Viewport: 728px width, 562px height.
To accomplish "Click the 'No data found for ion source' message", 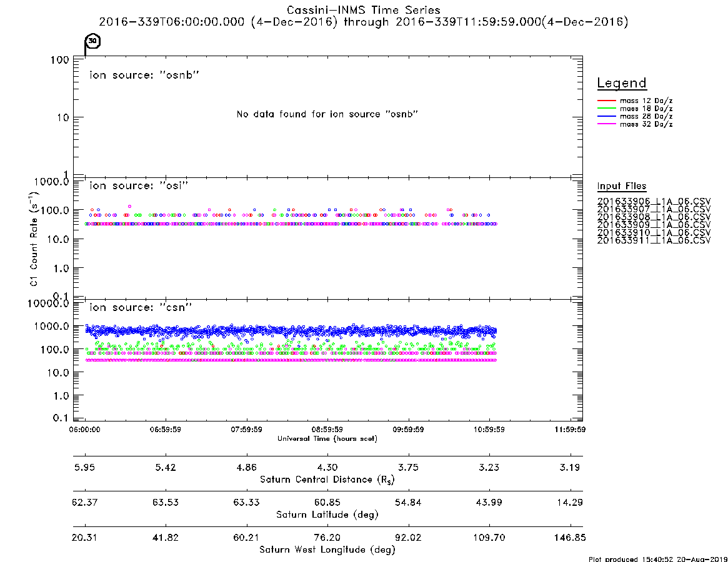I will 327,114.
